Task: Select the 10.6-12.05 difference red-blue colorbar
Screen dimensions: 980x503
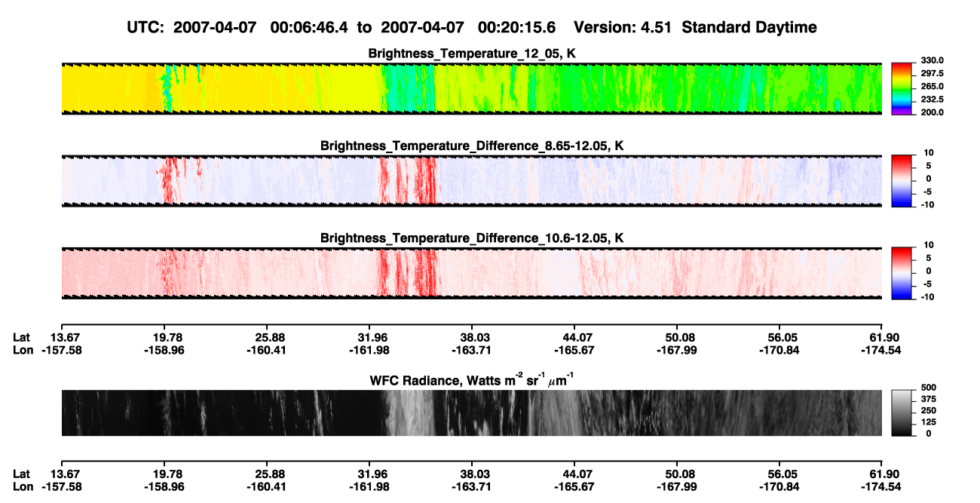Action: 902,272
